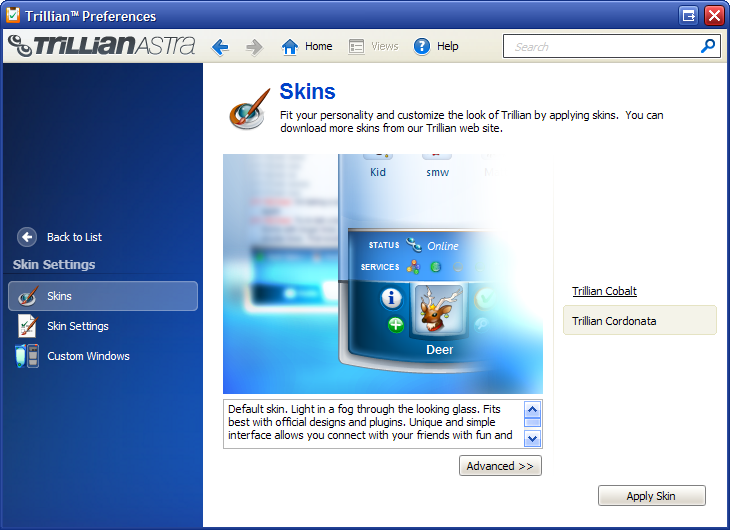
Task: Click the Trillian Astra logo
Action: coord(102,46)
